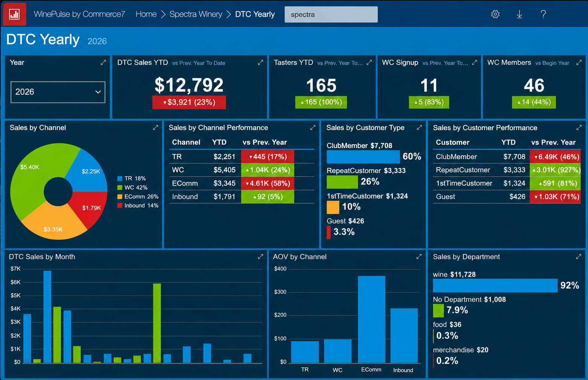
Task: Click the $3,921 (23%) red badge
Action: tap(189, 102)
